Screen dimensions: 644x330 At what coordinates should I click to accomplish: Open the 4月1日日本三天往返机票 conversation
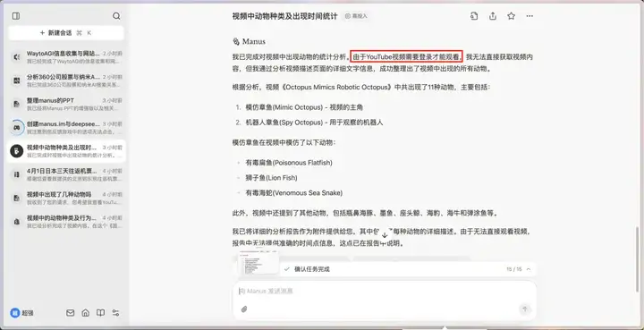click(66, 174)
